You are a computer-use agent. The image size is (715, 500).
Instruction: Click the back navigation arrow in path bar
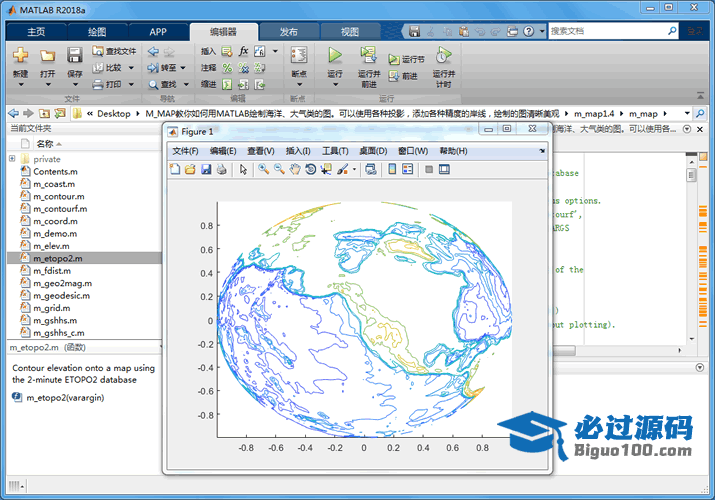[13, 113]
